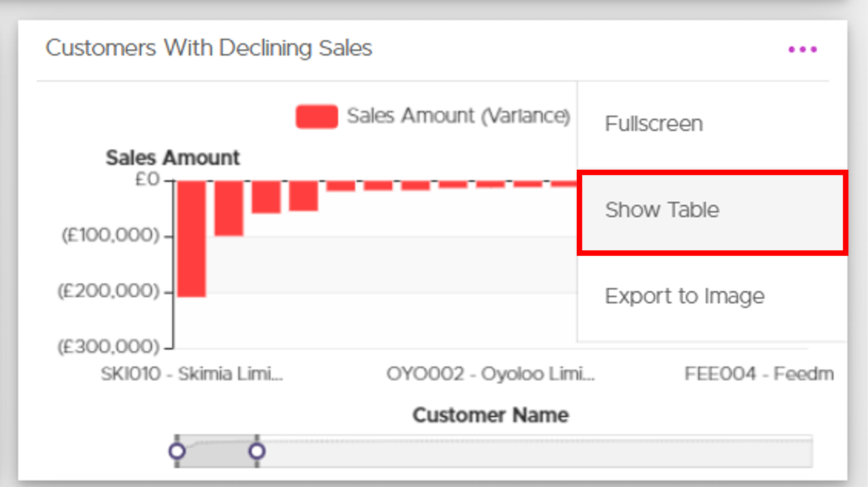Screen dimensions: 868x487
Task: Choose Show Table in the menu
Action: [712, 212]
